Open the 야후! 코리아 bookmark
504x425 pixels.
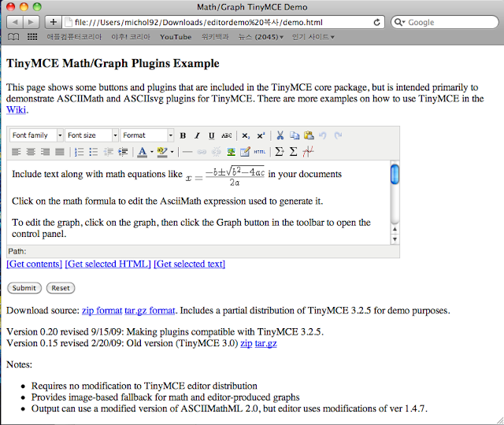click(131, 37)
